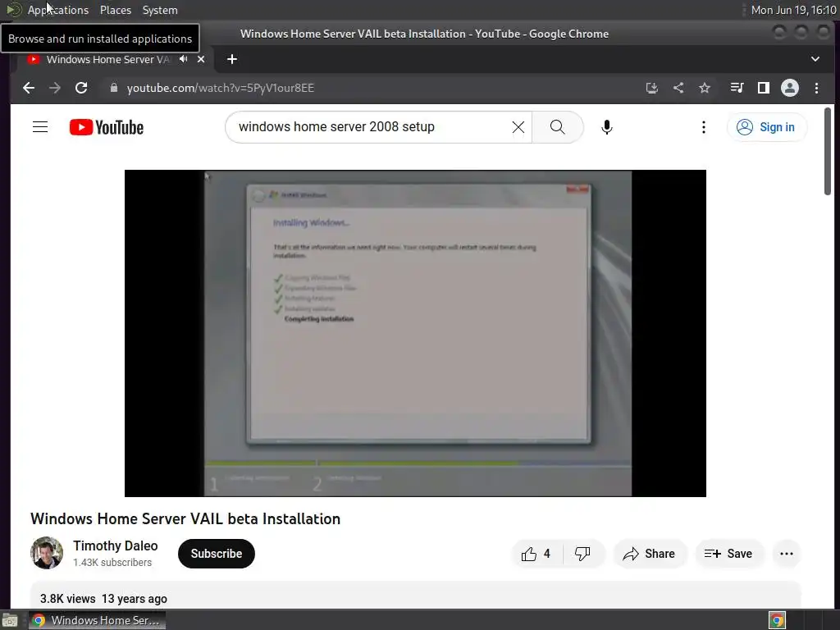
Task: Clear the search query with X
Action: pos(518,127)
